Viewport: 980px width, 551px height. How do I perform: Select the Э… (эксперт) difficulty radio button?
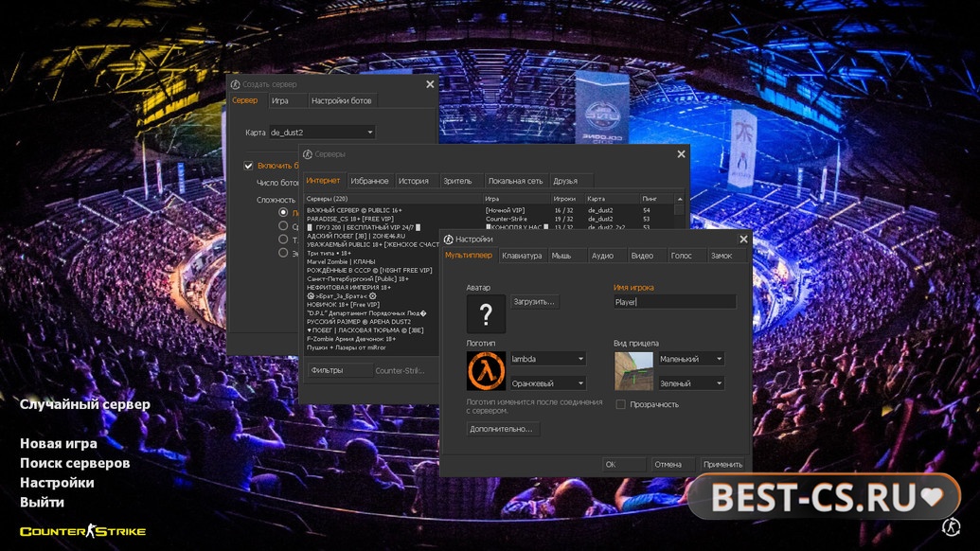tap(283, 253)
